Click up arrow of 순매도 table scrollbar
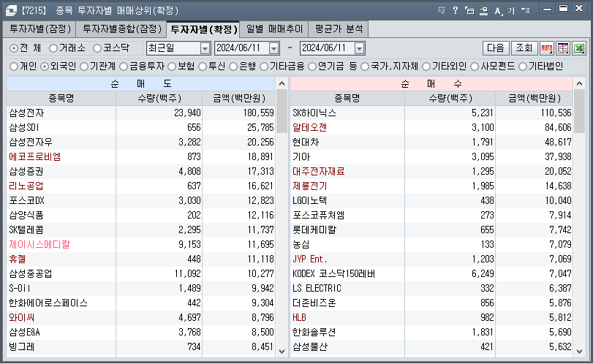593x364 pixels. [x=282, y=83]
